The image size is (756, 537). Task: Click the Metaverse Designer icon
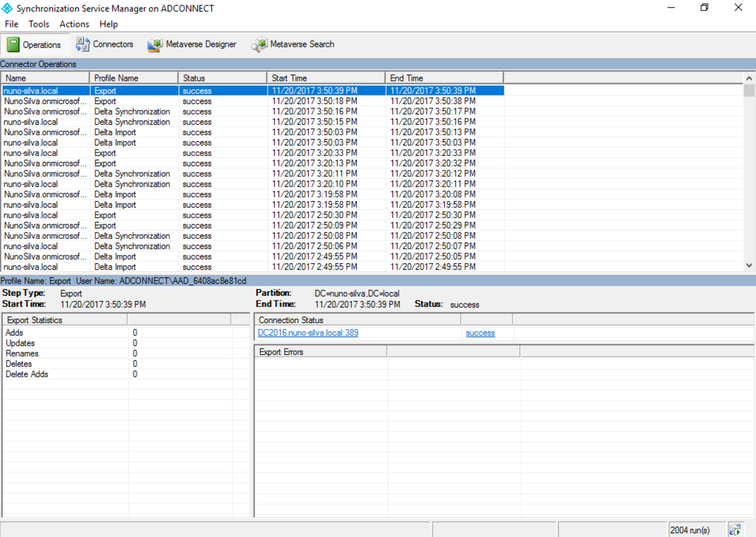(155, 44)
